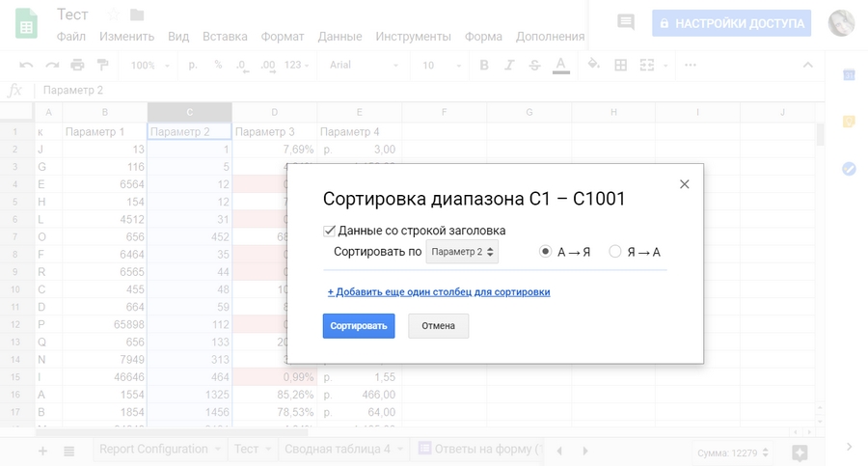
Task: Open the font family Arial dropdown
Action: pyautogui.click(x=364, y=65)
